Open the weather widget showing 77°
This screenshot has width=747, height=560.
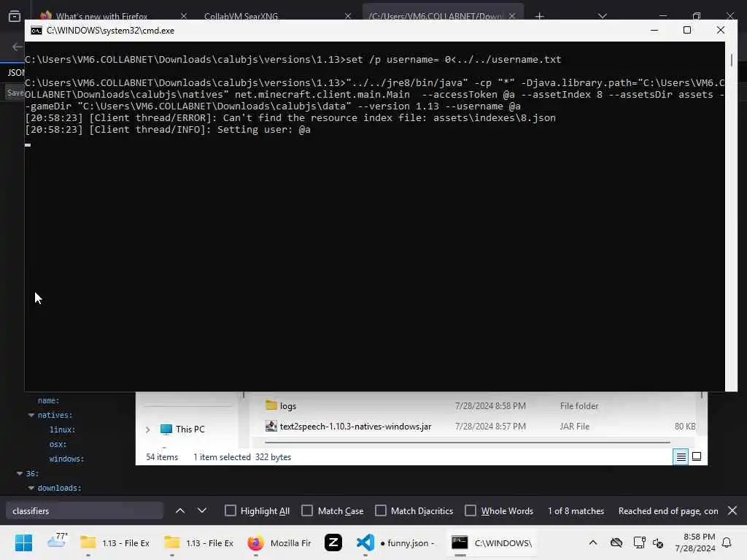(57, 542)
